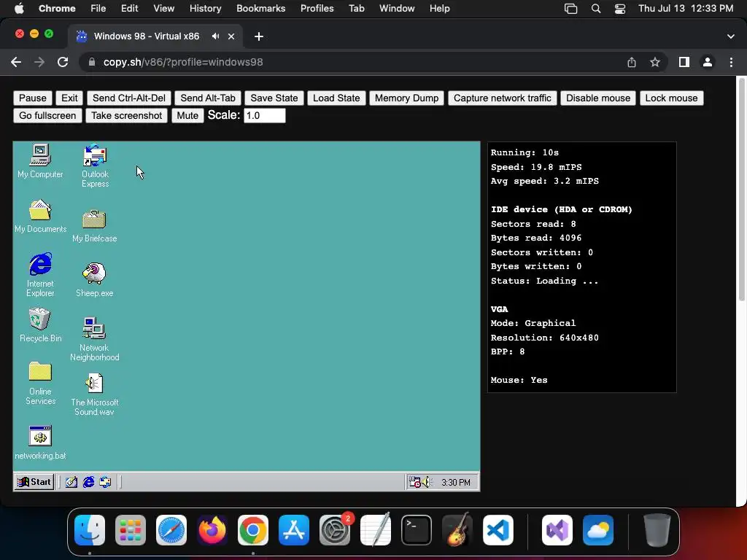
Task: Open the History menu
Action: (205, 9)
